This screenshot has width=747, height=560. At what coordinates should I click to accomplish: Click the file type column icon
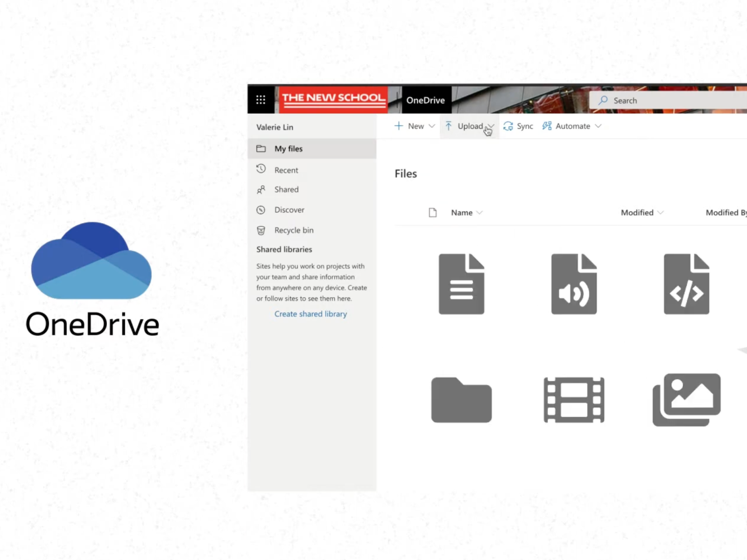pos(433,213)
